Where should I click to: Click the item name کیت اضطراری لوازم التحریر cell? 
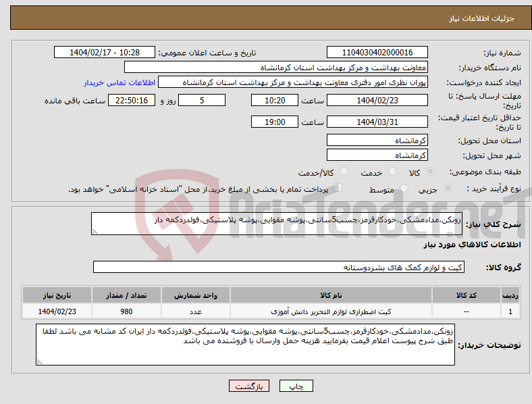[331, 311]
